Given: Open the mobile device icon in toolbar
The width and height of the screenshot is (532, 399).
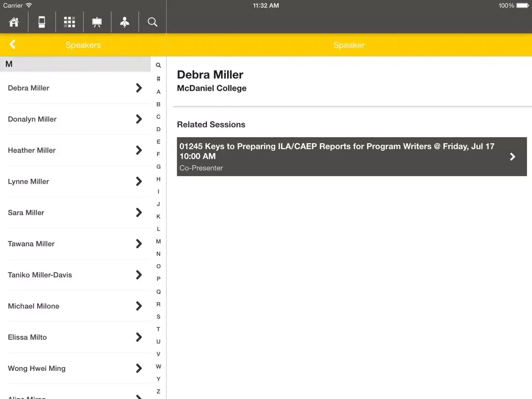Looking at the screenshot, I should click(x=42, y=22).
